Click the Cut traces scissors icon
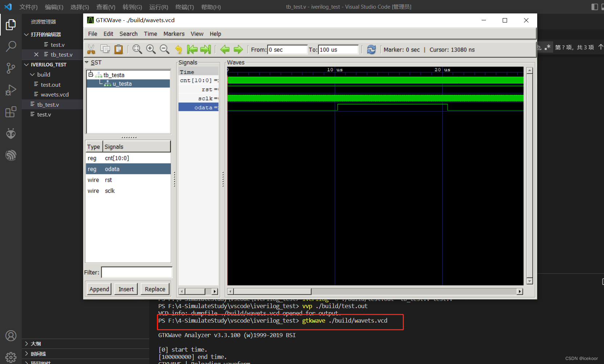Image resolution: width=604 pixels, height=364 pixels. click(x=91, y=49)
